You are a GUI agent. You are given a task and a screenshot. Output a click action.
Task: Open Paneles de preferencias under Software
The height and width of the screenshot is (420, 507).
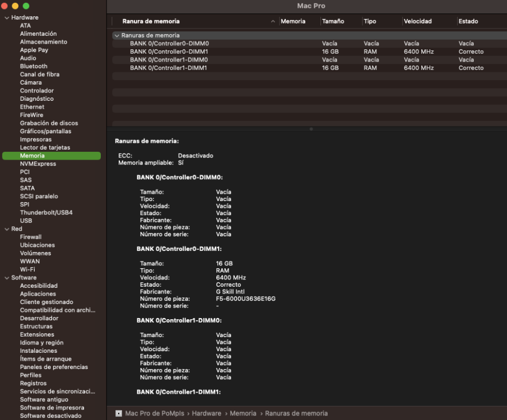tap(54, 367)
